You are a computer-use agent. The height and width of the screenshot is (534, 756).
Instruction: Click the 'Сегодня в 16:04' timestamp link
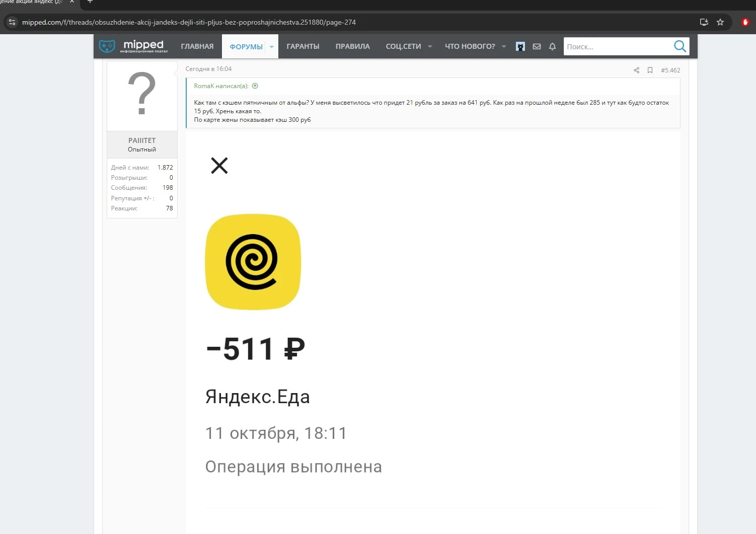(208, 69)
